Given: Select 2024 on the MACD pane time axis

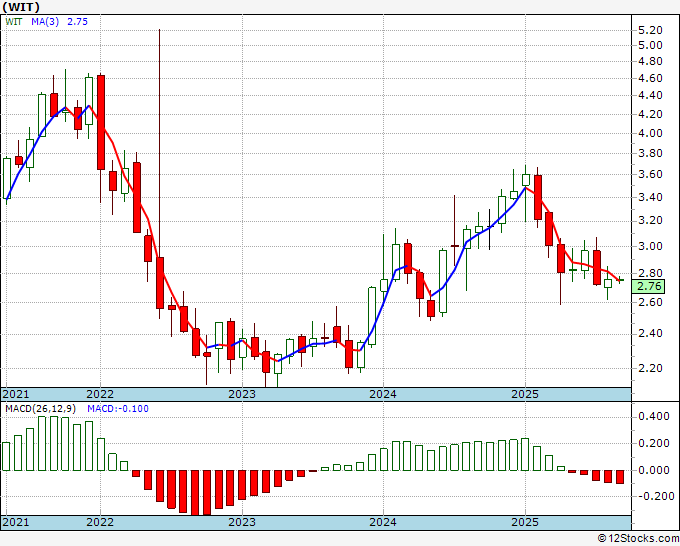Looking at the screenshot, I should tap(383, 522).
